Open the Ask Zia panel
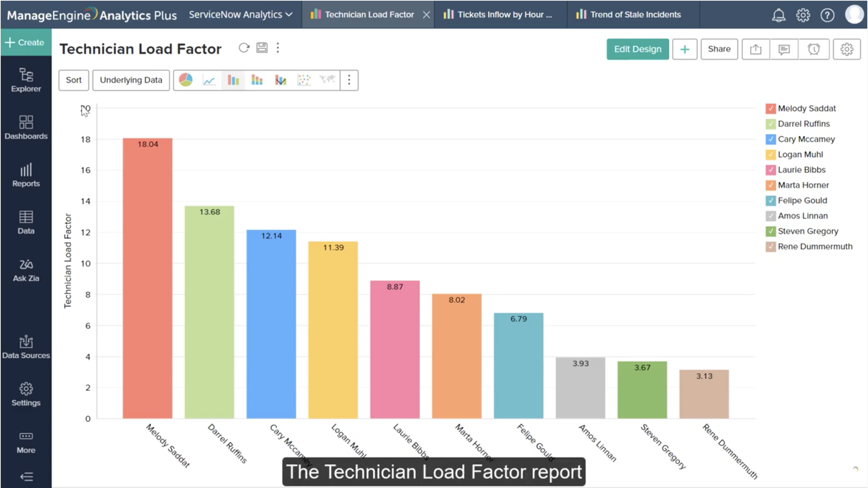This screenshot has height=488, width=868. [x=26, y=269]
